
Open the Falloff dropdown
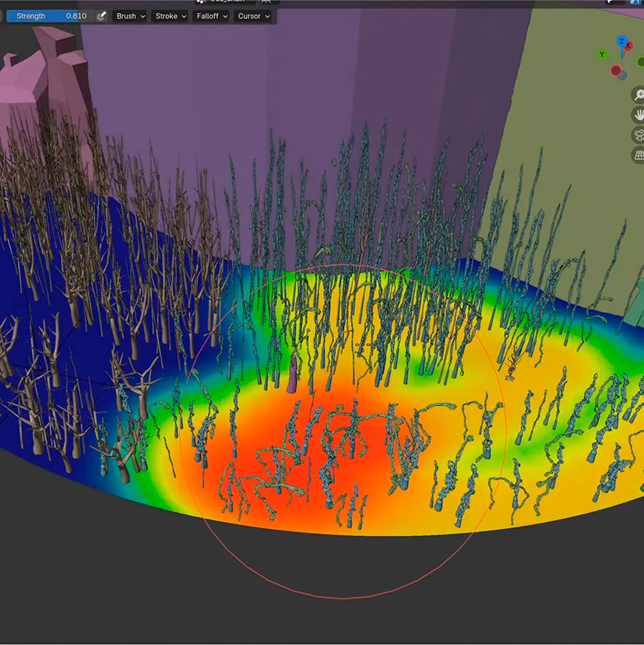pos(210,16)
